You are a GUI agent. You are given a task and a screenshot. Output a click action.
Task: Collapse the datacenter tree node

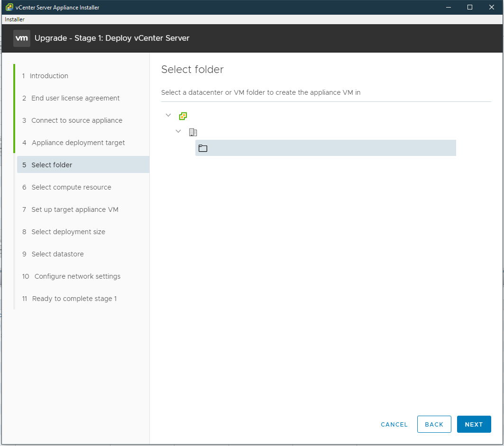[x=178, y=131]
